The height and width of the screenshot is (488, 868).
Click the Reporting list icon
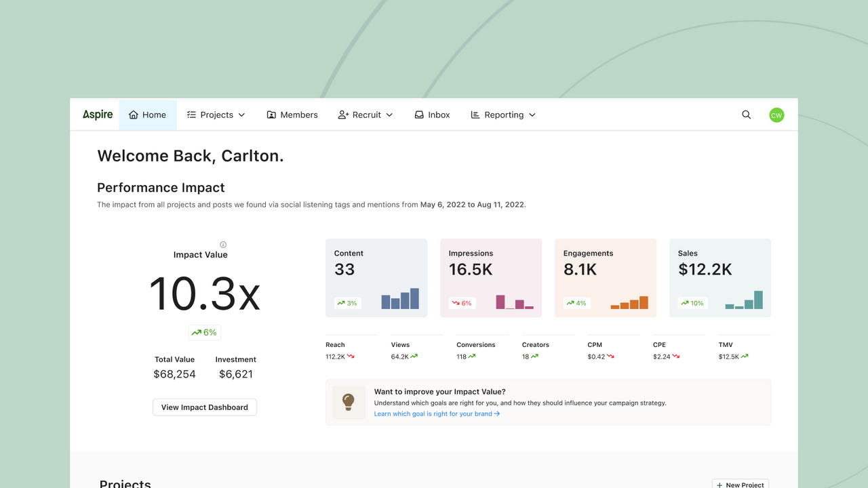[x=474, y=115]
